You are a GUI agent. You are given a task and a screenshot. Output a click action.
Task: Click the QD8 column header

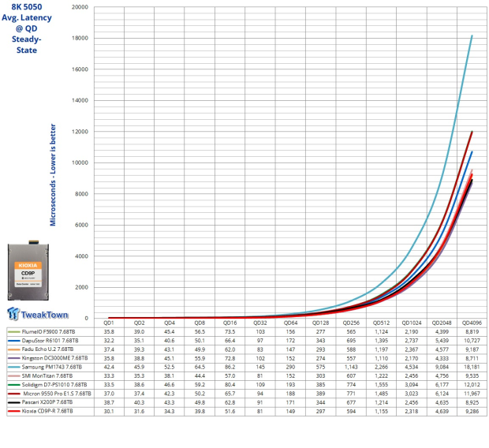click(x=200, y=323)
